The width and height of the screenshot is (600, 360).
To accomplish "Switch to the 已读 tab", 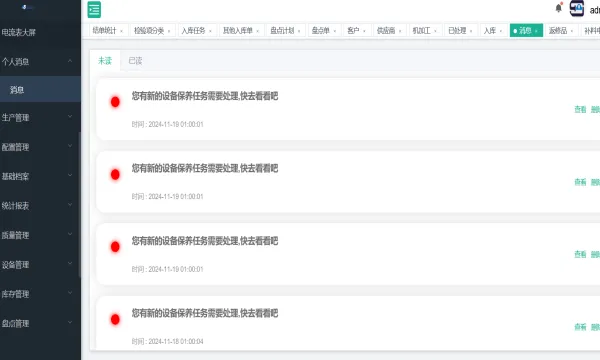I will 135,60.
